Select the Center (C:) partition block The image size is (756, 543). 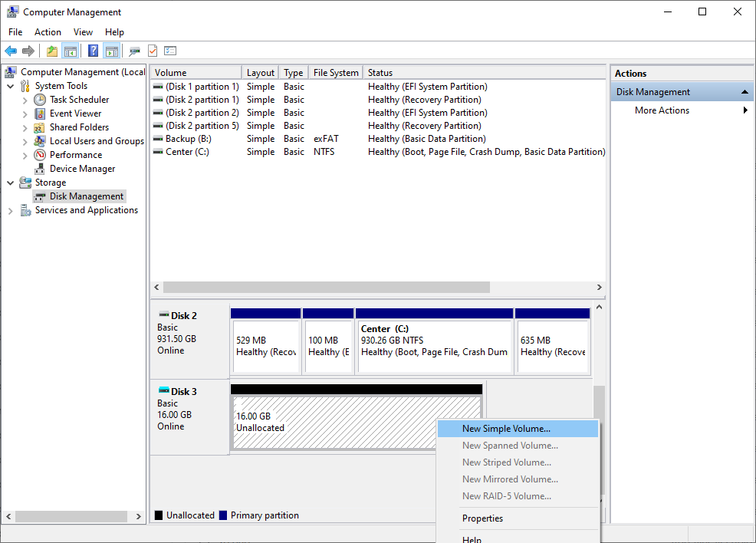pos(434,341)
